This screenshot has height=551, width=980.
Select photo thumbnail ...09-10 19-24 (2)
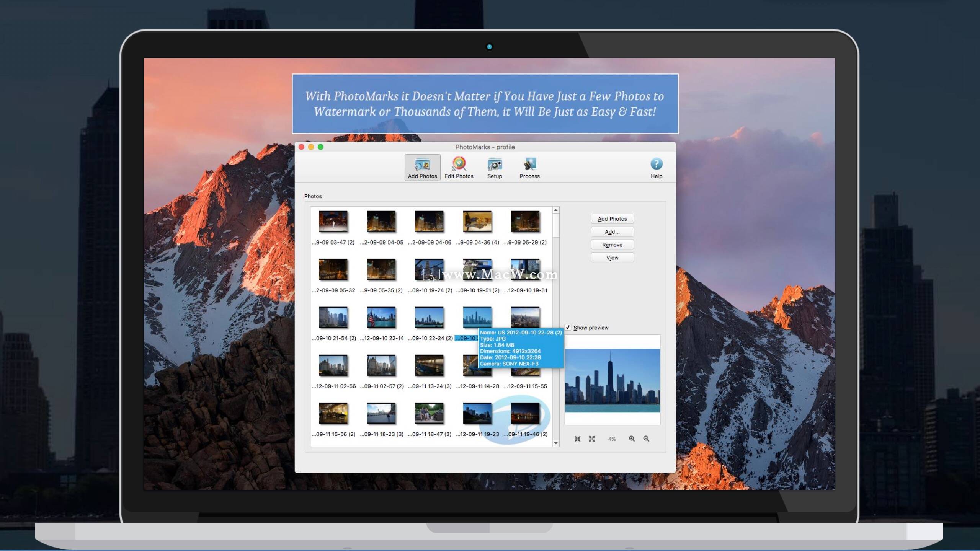click(429, 269)
